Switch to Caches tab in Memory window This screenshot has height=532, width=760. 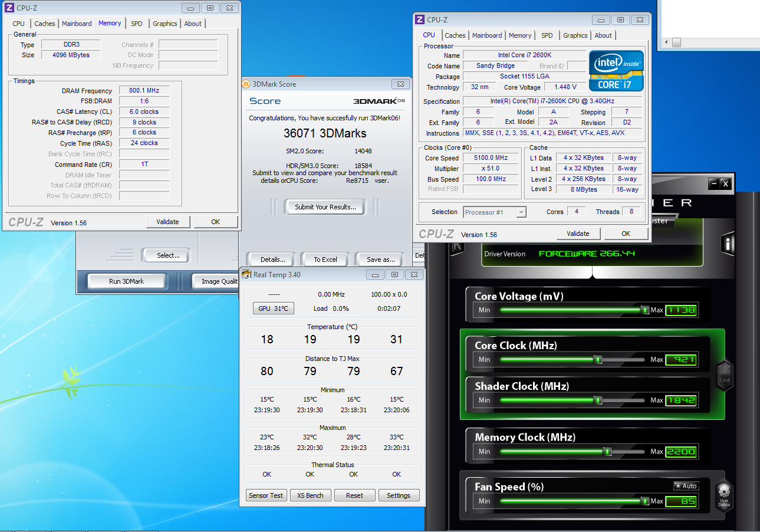pyautogui.click(x=45, y=24)
